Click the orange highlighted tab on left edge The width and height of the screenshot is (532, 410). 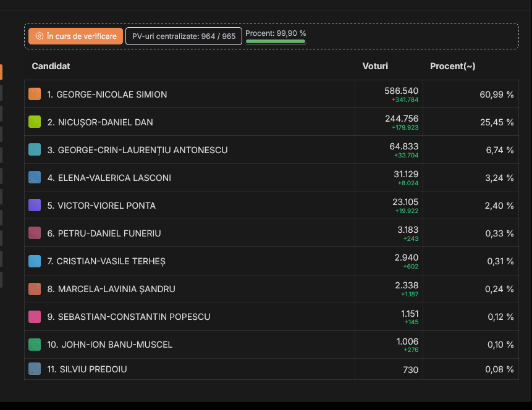1,72
